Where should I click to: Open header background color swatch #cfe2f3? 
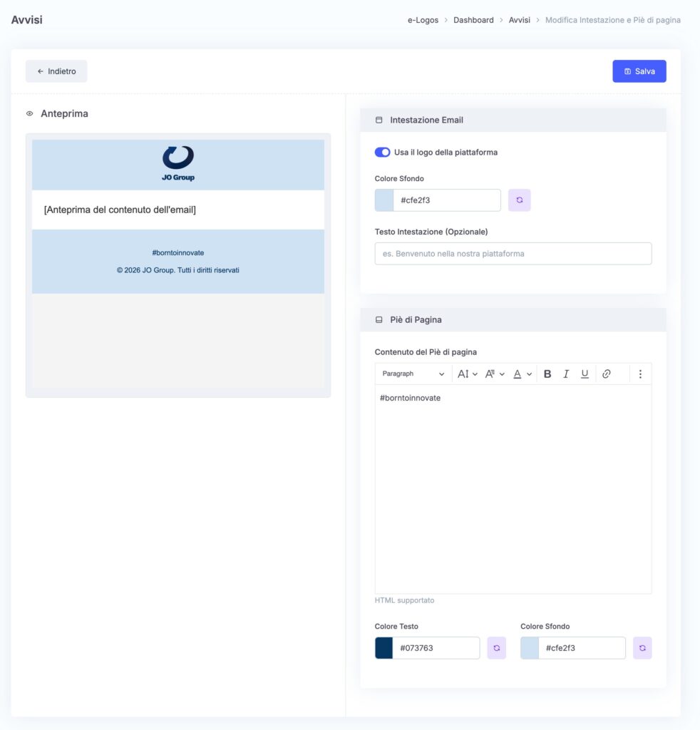[384, 200]
